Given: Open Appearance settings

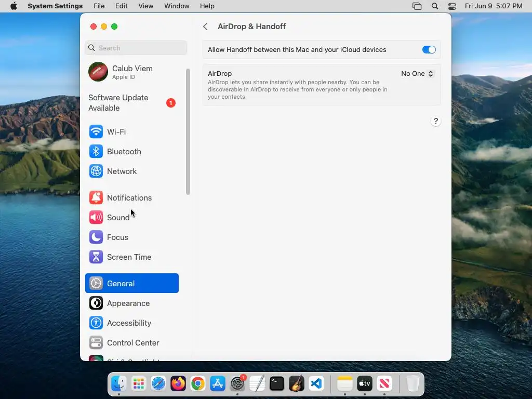Looking at the screenshot, I should [x=131, y=303].
